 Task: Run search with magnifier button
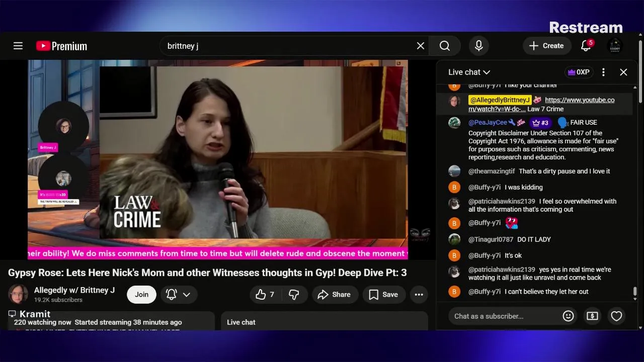pos(445,46)
